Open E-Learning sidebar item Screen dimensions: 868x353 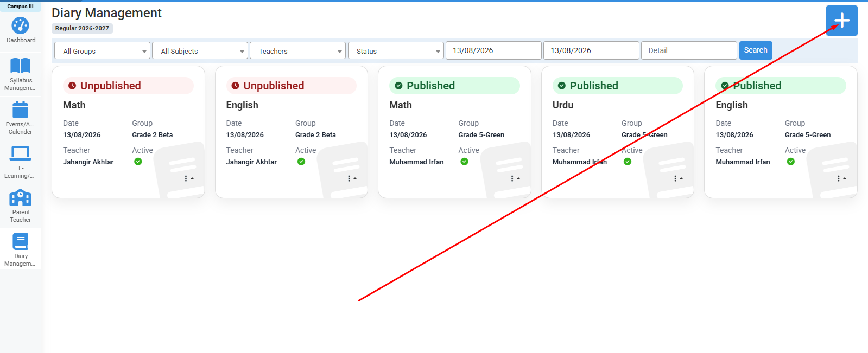point(21,162)
